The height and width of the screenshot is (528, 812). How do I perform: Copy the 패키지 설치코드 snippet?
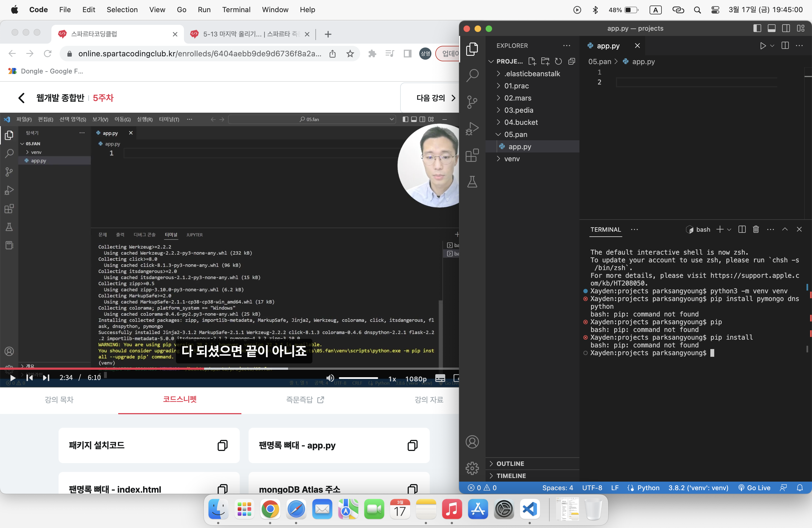point(222,445)
